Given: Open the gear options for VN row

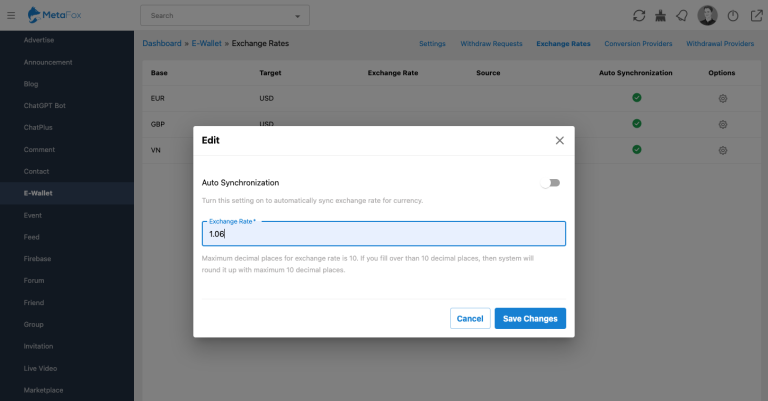Looking at the screenshot, I should click(x=722, y=150).
